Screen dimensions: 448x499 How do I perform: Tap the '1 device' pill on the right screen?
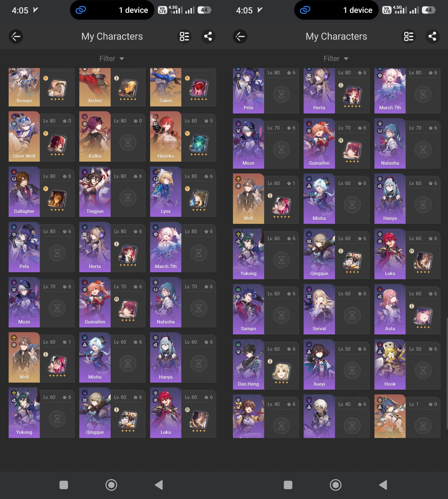336,10
